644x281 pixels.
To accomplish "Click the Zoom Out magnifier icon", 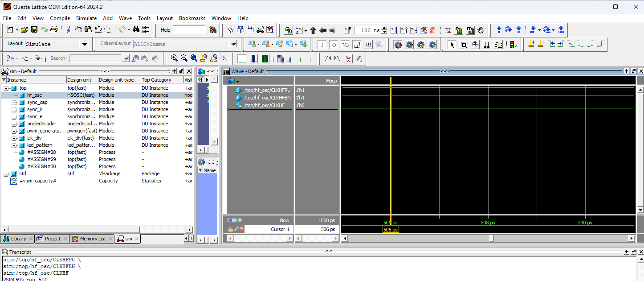I will (x=184, y=58).
